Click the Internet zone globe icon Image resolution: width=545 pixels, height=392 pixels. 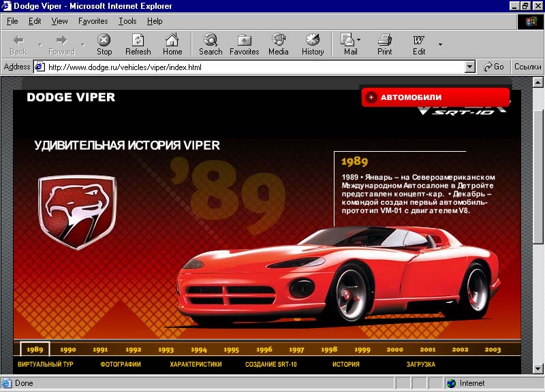tap(451, 383)
